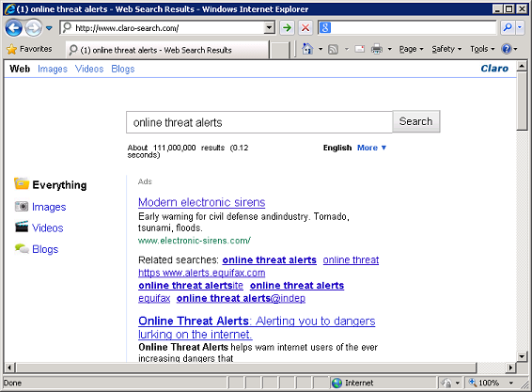Click vertical scrollbar up arrow
Viewport: 532px width, 392px height.
522,66
